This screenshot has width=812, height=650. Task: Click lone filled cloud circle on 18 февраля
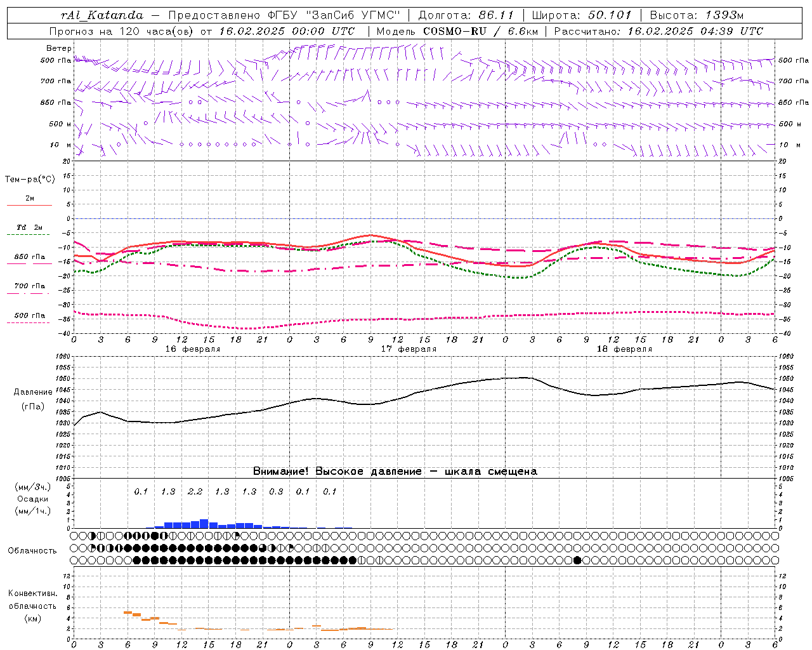click(577, 560)
